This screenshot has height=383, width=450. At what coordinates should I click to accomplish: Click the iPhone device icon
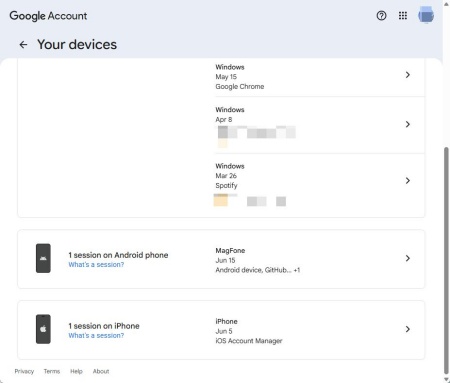click(x=43, y=329)
